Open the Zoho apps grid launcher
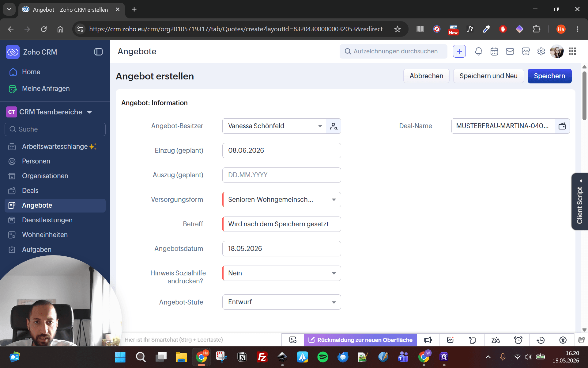The width and height of the screenshot is (588, 368). (572, 52)
